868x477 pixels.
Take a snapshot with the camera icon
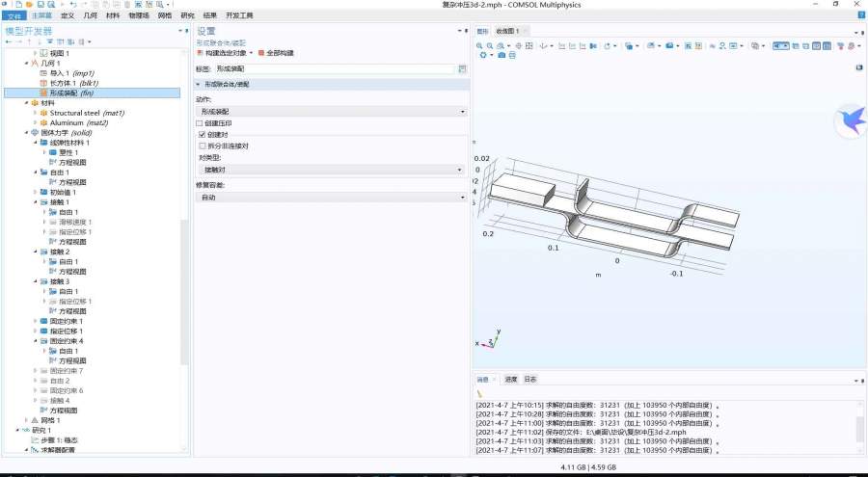[x=501, y=55]
